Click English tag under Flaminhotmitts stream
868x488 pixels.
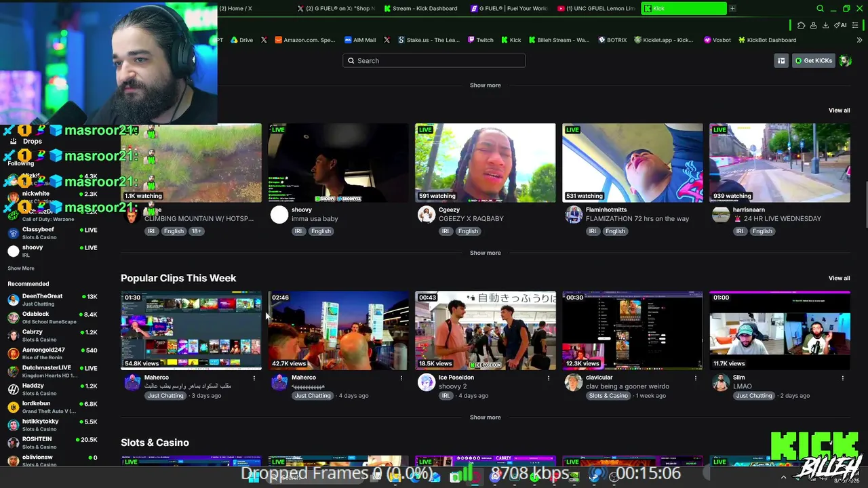pos(615,231)
